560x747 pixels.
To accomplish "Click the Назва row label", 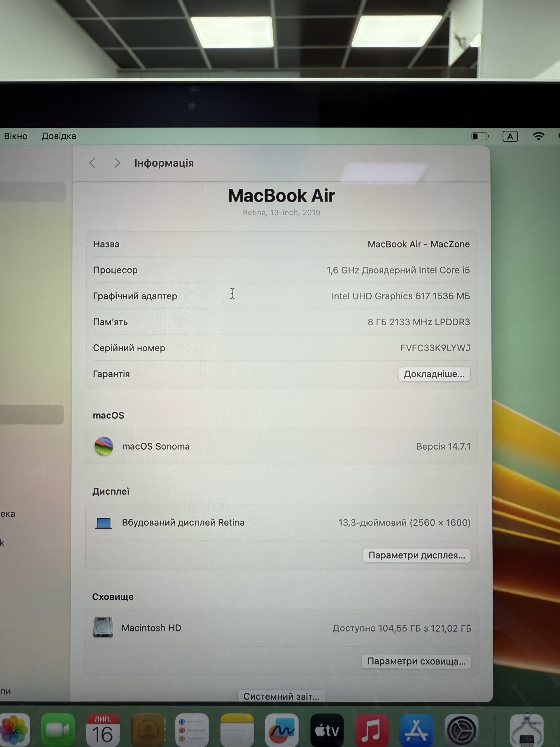I will point(106,244).
